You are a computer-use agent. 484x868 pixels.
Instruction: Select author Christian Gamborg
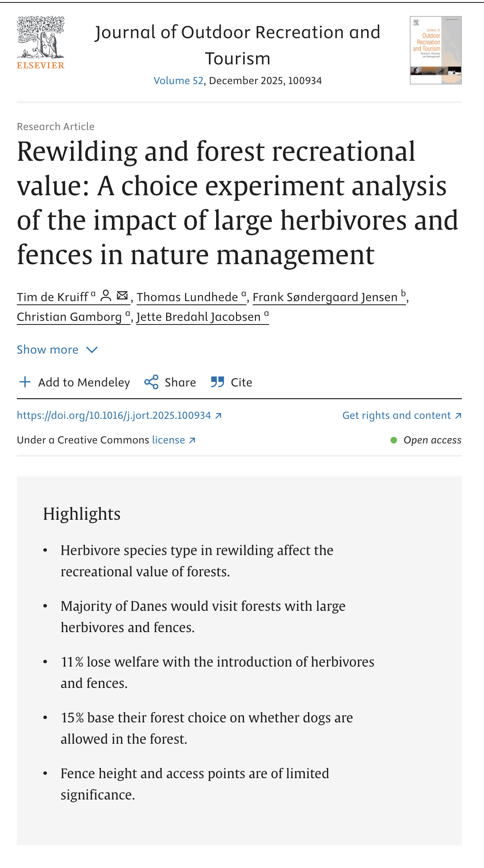click(73, 317)
